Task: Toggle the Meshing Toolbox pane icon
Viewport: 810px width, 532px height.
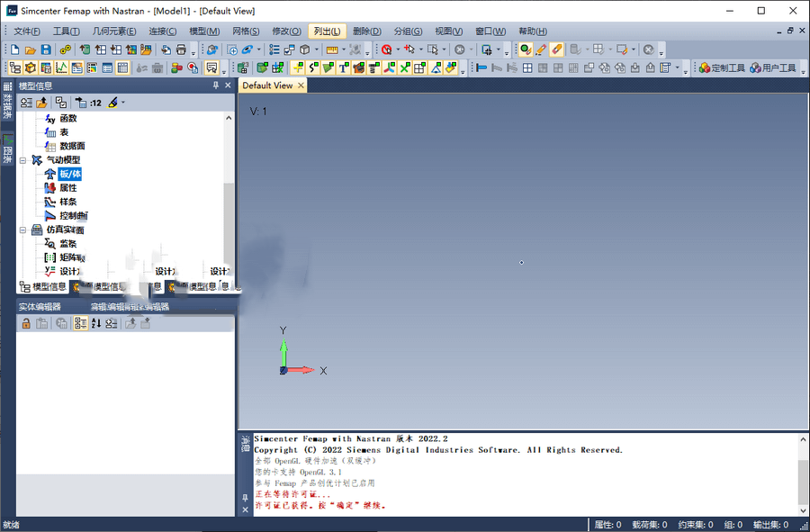Action: tap(31, 68)
